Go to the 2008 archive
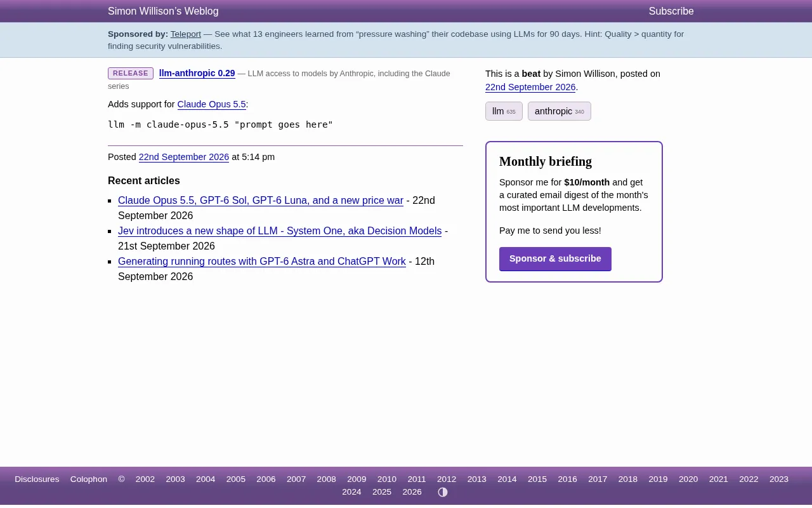The height and width of the screenshot is (508, 812). 327,479
